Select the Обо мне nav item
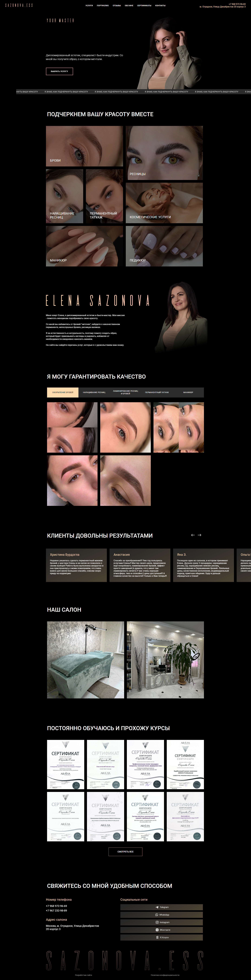This screenshot has height=980, width=251. click(129, 6)
